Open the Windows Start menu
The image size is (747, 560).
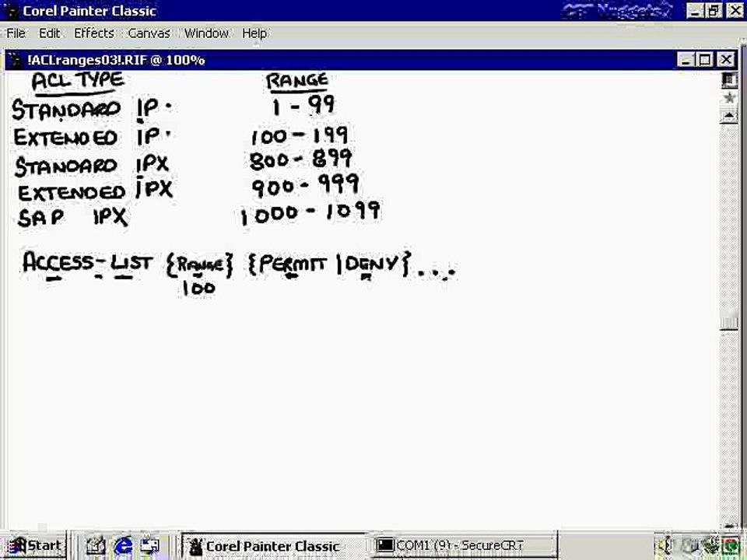pos(33,546)
